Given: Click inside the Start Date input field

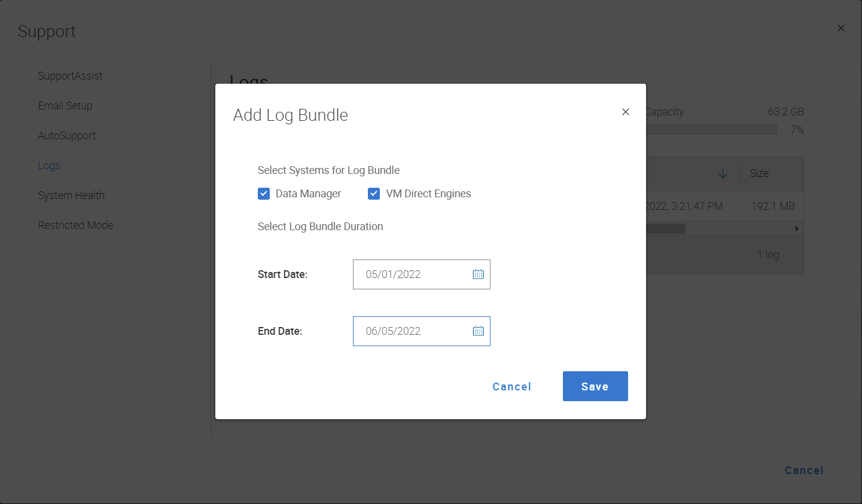Looking at the screenshot, I should click(407, 274).
